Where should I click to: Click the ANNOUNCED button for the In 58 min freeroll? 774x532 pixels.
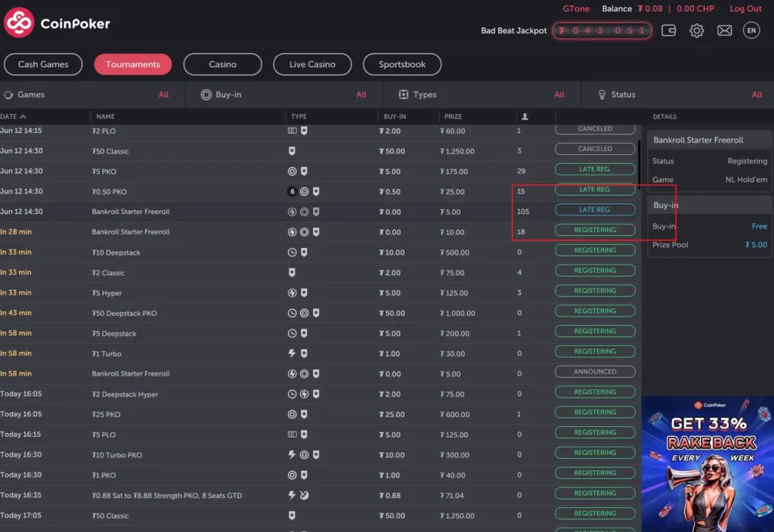pyautogui.click(x=595, y=372)
